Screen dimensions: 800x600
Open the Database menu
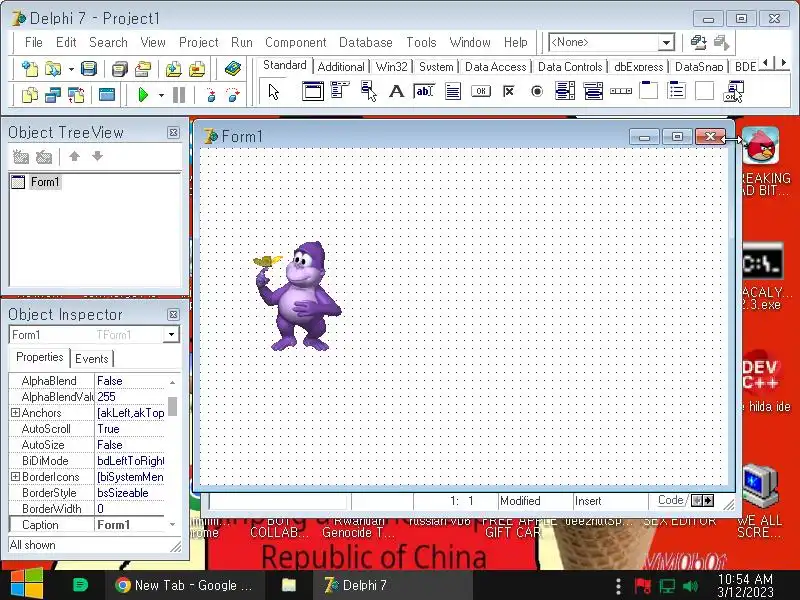pos(366,42)
